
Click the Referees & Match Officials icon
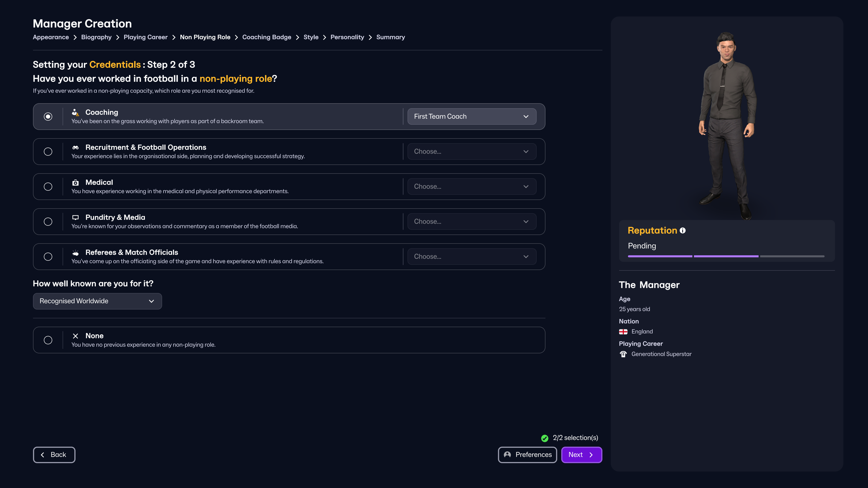75,253
